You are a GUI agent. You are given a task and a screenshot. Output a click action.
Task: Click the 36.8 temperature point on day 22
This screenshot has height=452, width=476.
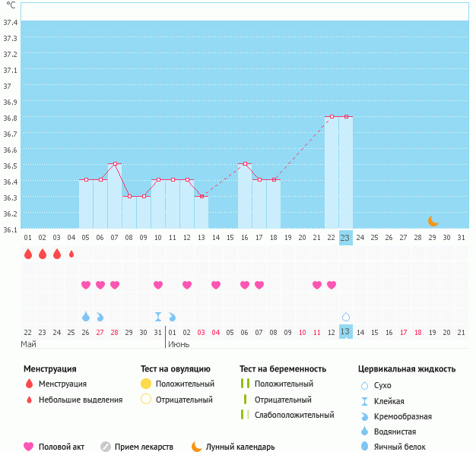[x=332, y=117]
